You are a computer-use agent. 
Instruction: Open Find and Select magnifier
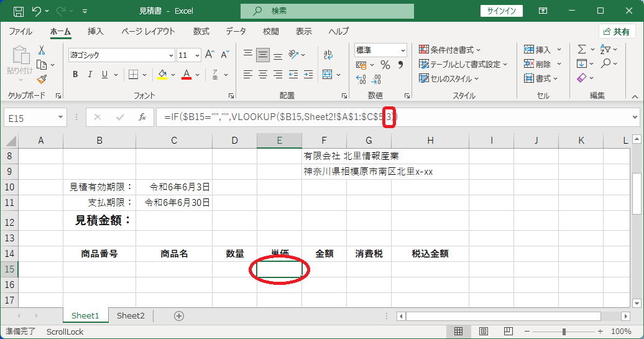point(605,63)
